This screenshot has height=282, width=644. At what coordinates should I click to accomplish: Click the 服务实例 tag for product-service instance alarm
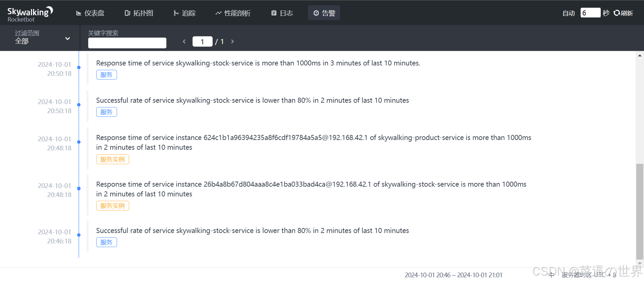click(x=113, y=159)
